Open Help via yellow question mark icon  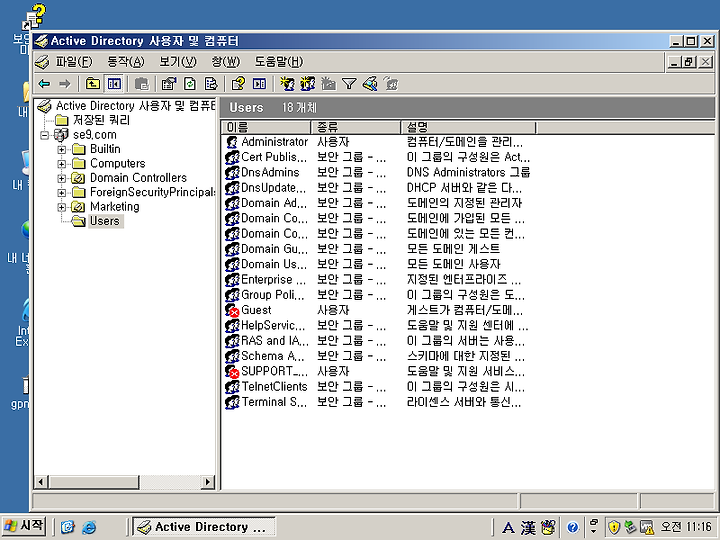point(238,84)
